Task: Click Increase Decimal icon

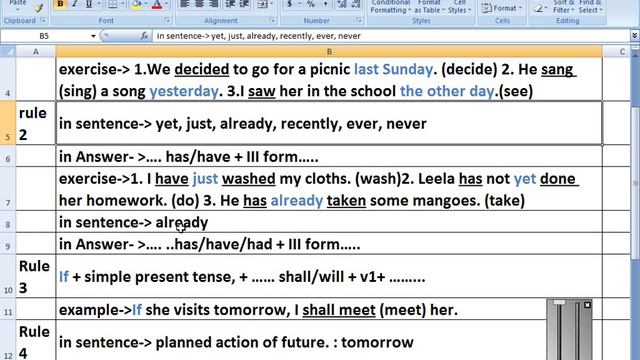Action: pyautogui.click(x=342, y=4)
